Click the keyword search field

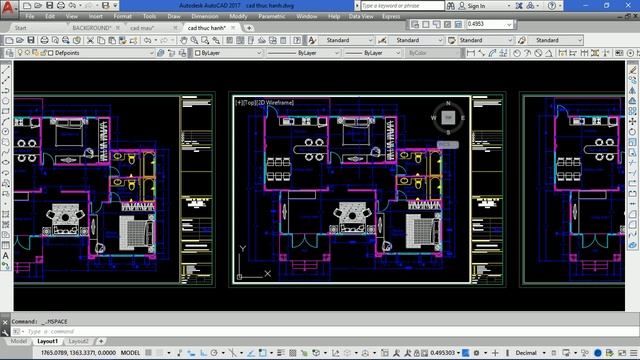402,6
